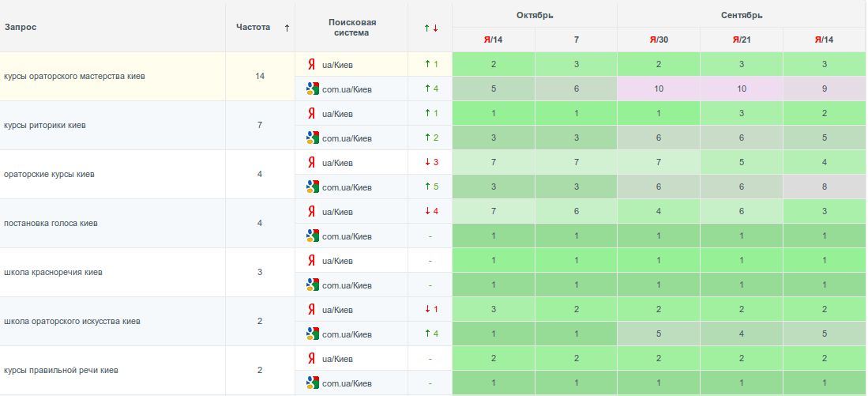Click Yandex icon for школа ораторского искусства киев
868x396 pixels.
[x=312, y=309]
